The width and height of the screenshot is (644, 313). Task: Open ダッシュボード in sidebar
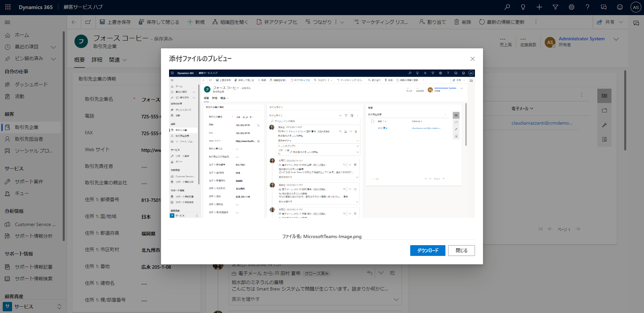coord(31,85)
